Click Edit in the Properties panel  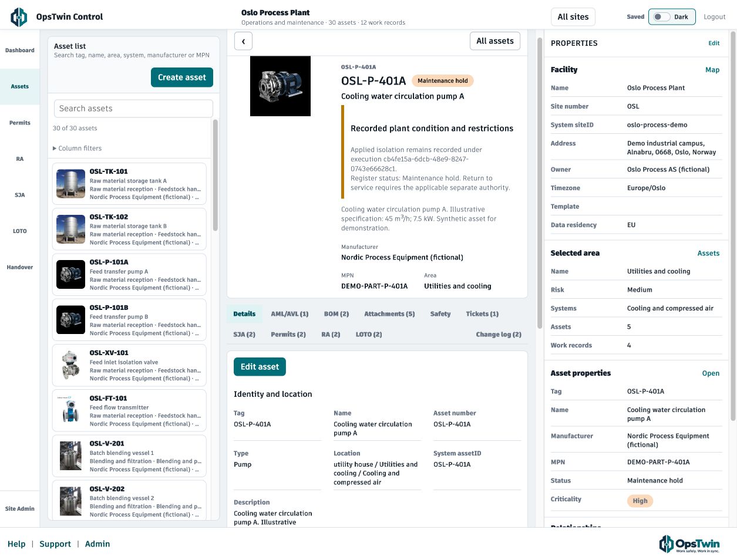[714, 43]
